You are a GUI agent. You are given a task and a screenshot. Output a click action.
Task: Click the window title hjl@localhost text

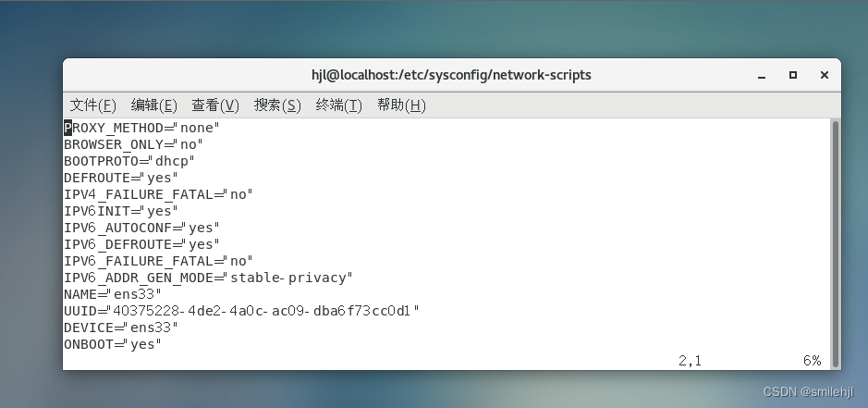click(x=451, y=75)
